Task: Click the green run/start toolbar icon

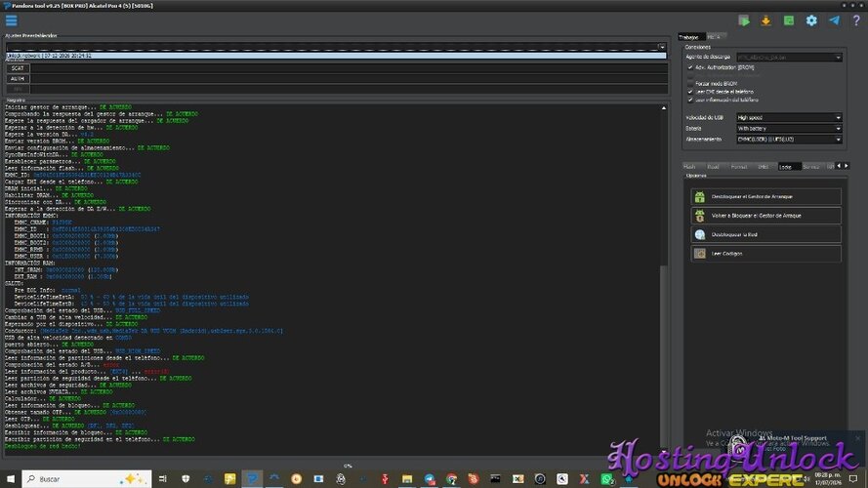Action: click(743, 20)
